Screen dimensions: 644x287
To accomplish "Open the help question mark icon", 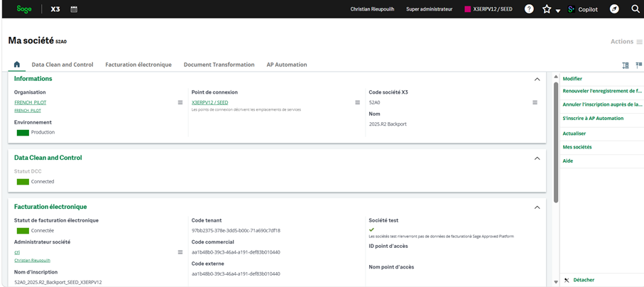I will (x=530, y=9).
